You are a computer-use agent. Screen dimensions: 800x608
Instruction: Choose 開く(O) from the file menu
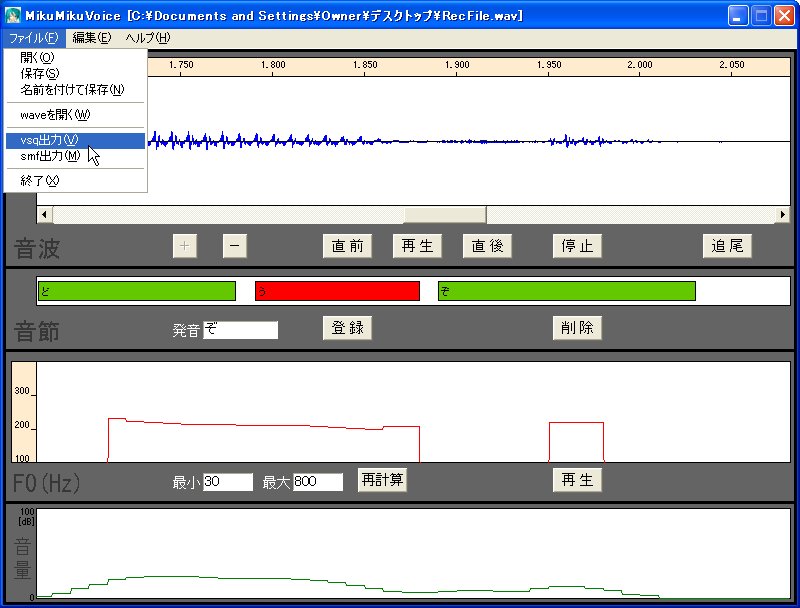(76, 58)
